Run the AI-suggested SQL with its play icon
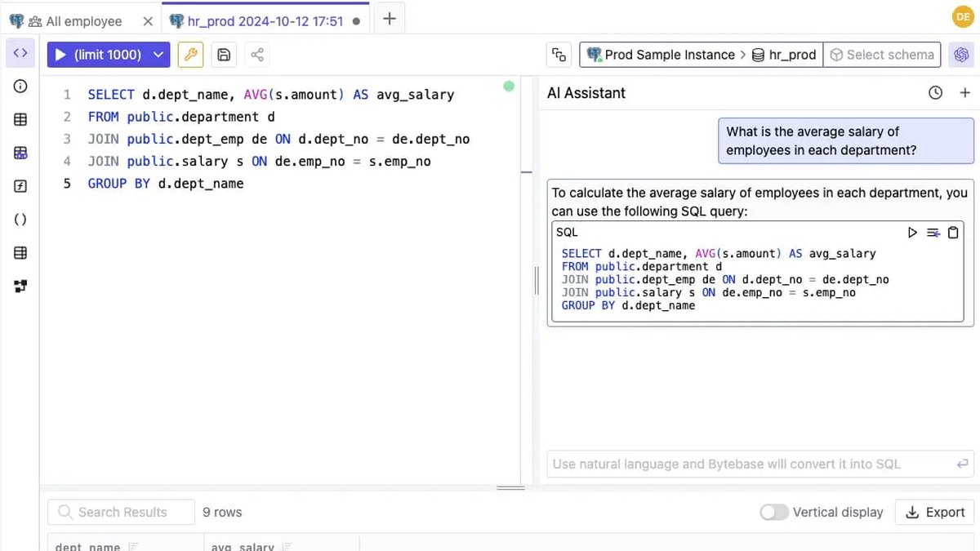The height and width of the screenshot is (551, 980). tap(913, 233)
